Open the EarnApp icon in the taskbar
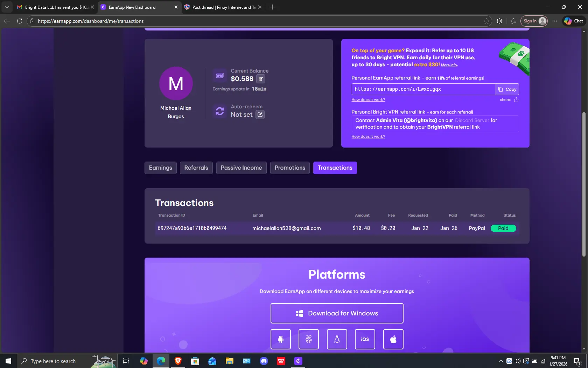This screenshot has width=588, height=368. click(x=298, y=361)
